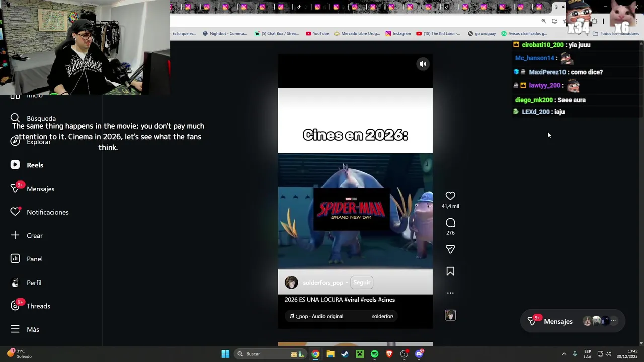Save the reel with bookmark icon
The width and height of the screenshot is (644, 362).
(x=450, y=271)
